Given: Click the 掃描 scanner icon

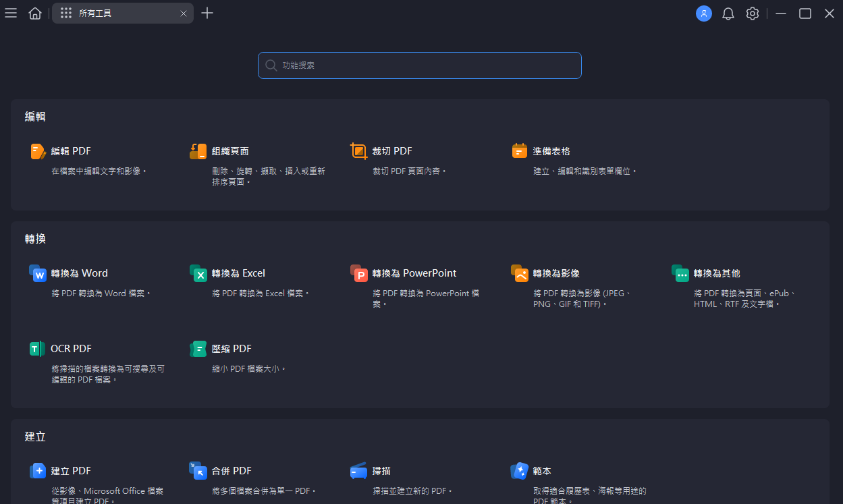Looking at the screenshot, I should tap(359, 471).
